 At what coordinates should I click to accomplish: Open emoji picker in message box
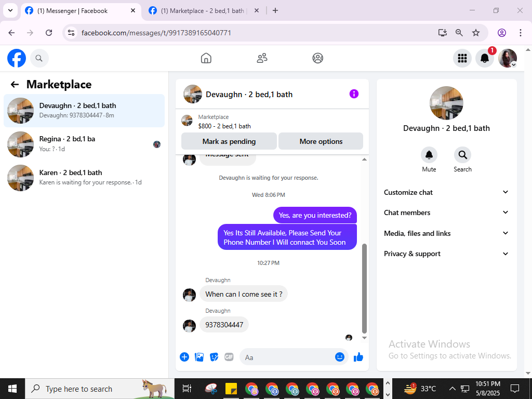coord(340,357)
